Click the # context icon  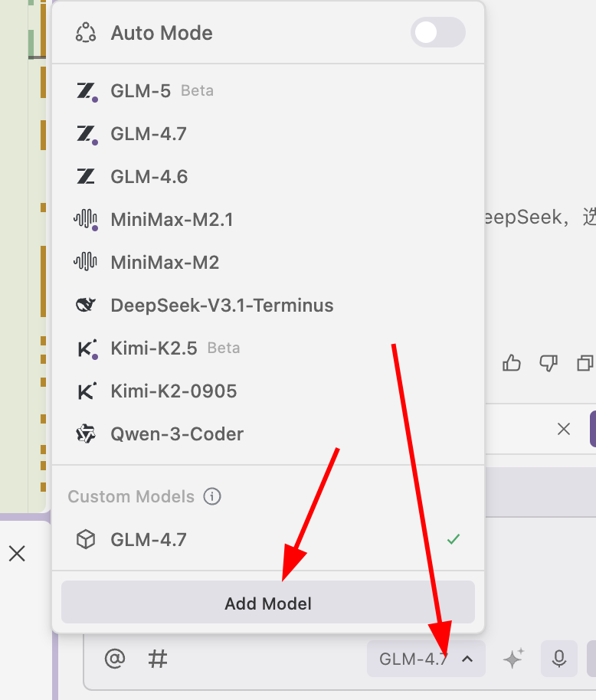click(x=158, y=659)
